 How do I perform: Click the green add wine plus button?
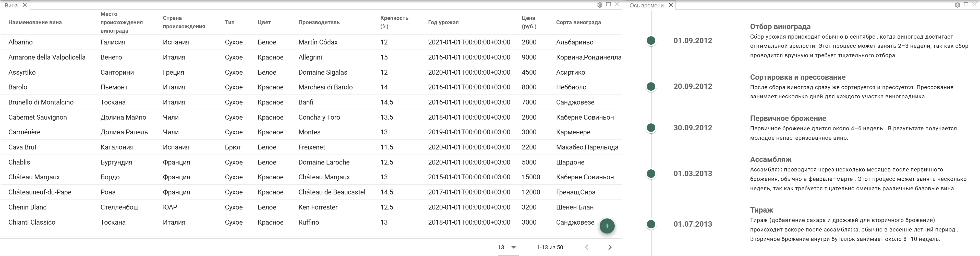pyautogui.click(x=607, y=226)
